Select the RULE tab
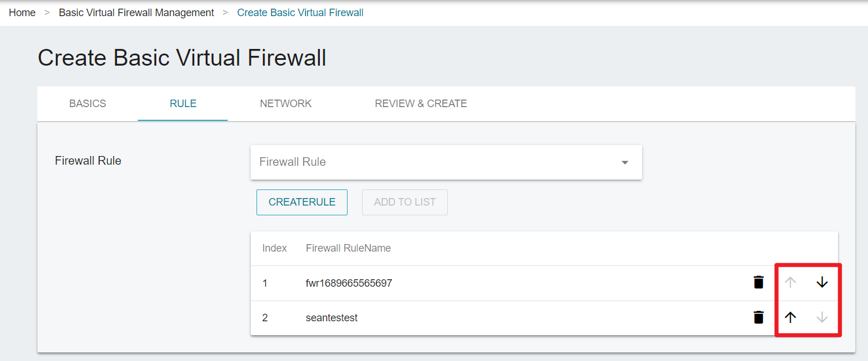 pos(183,104)
